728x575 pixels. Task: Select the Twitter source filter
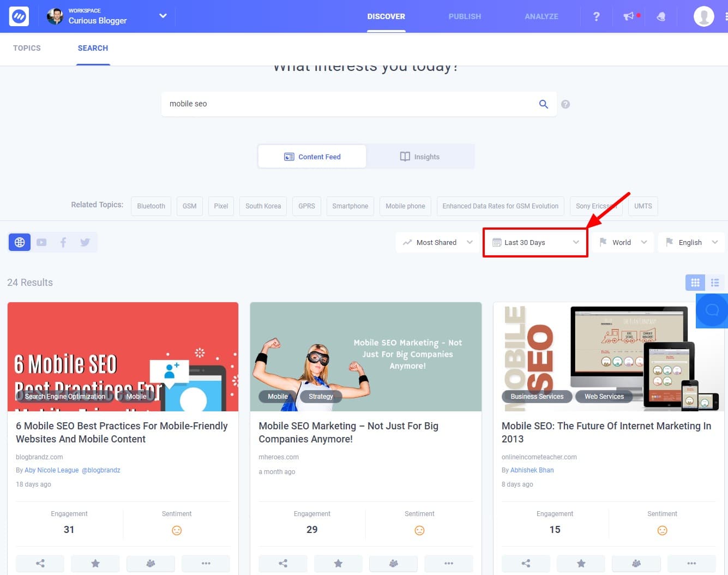tap(85, 242)
